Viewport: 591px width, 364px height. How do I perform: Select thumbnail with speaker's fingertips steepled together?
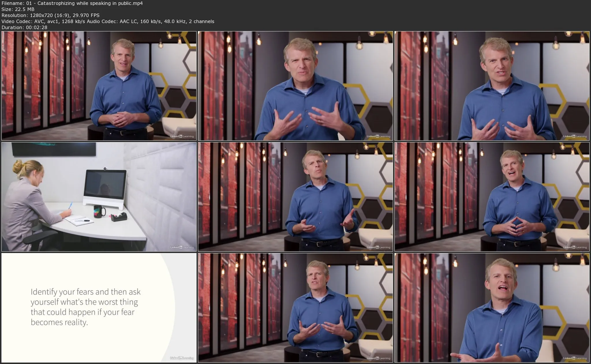492,197
